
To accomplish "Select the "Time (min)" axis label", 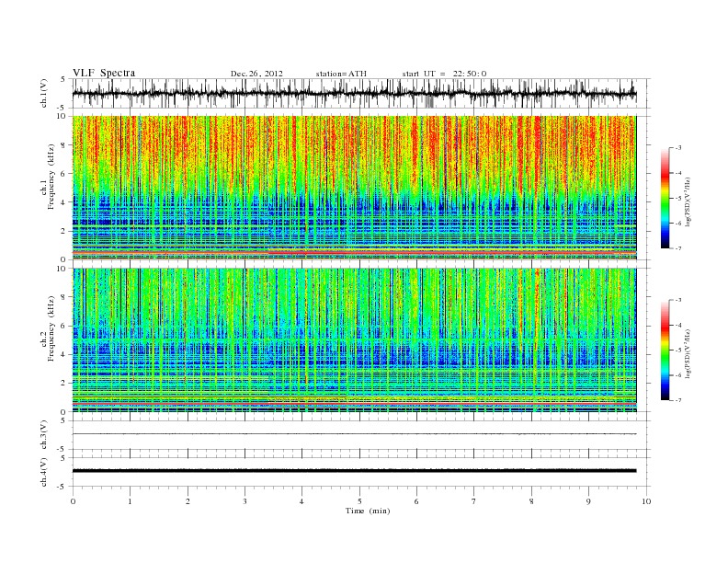I will pos(368,511).
